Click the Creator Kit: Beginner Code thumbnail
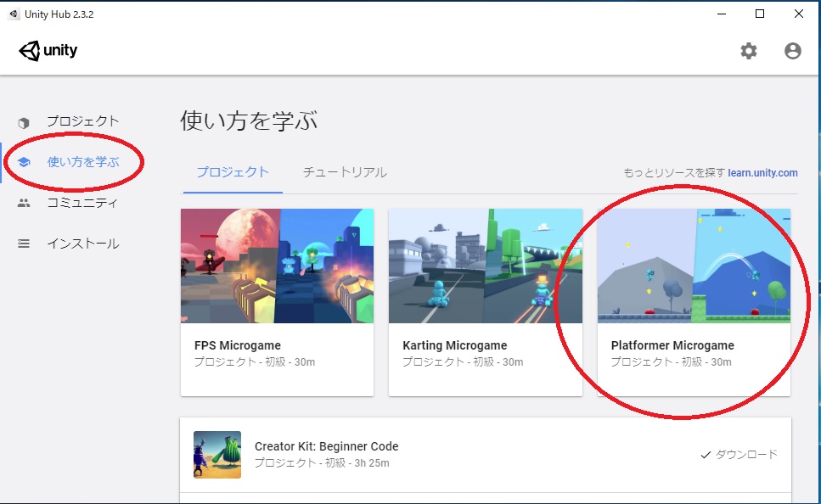 point(217,455)
